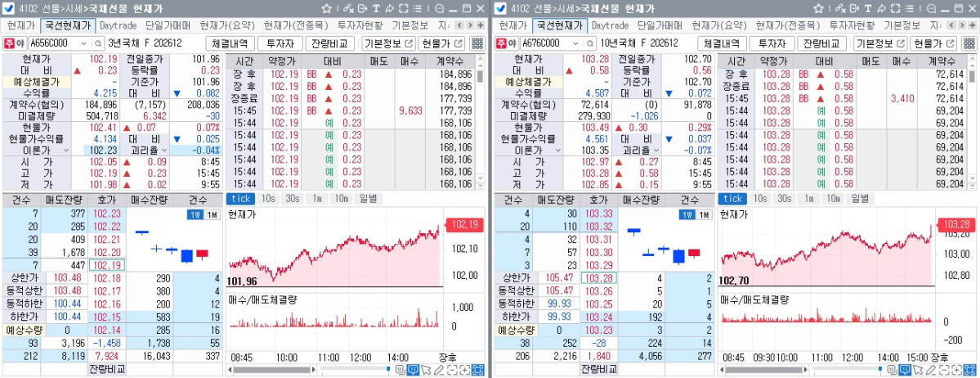
Task: Select the pencil draw tool in left chart
Action: point(440,370)
